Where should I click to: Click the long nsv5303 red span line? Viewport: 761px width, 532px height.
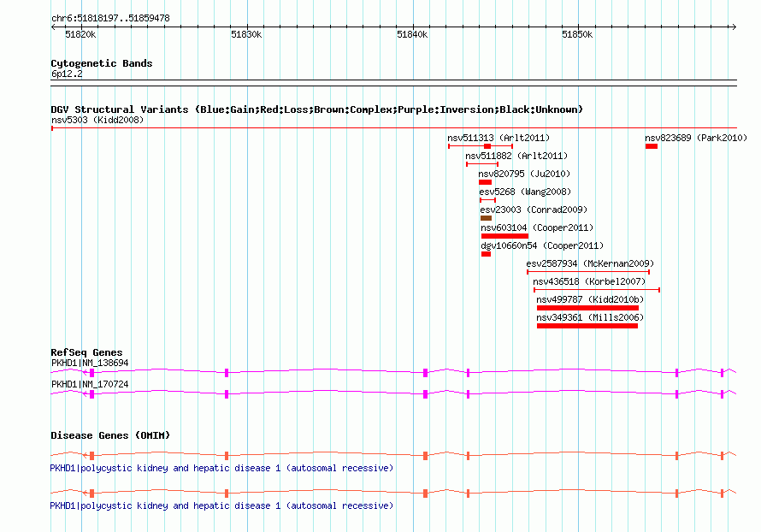[x=394, y=128]
